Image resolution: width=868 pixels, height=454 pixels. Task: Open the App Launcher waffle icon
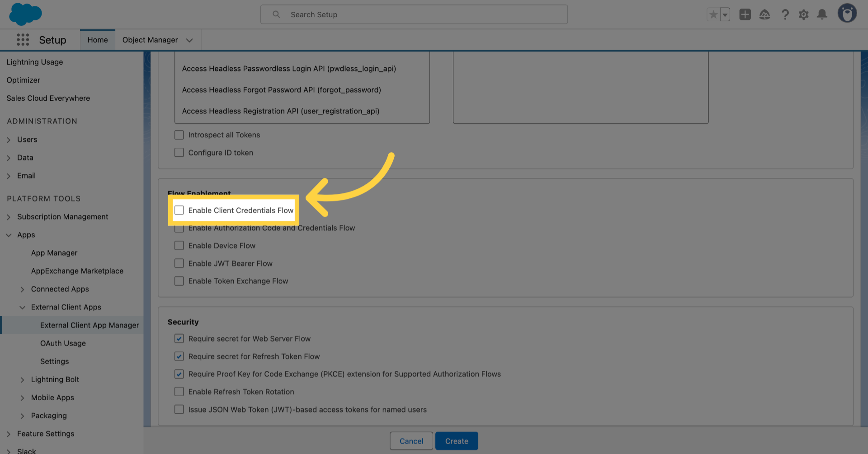[22, 40]
